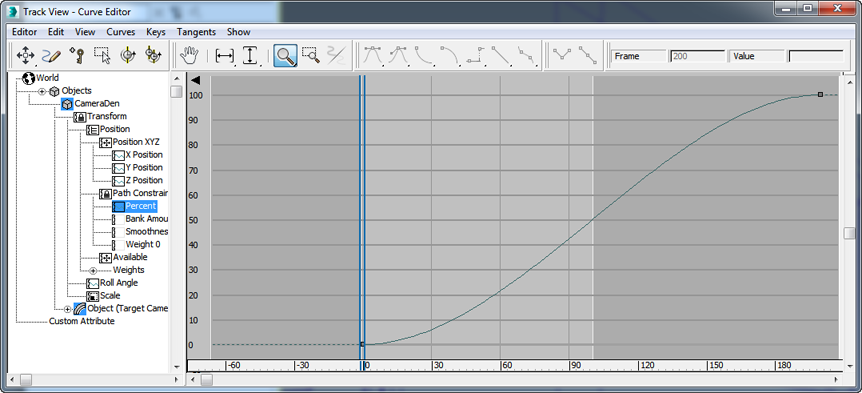Click Zoom Value Extents icon

(x=251, y=56)
